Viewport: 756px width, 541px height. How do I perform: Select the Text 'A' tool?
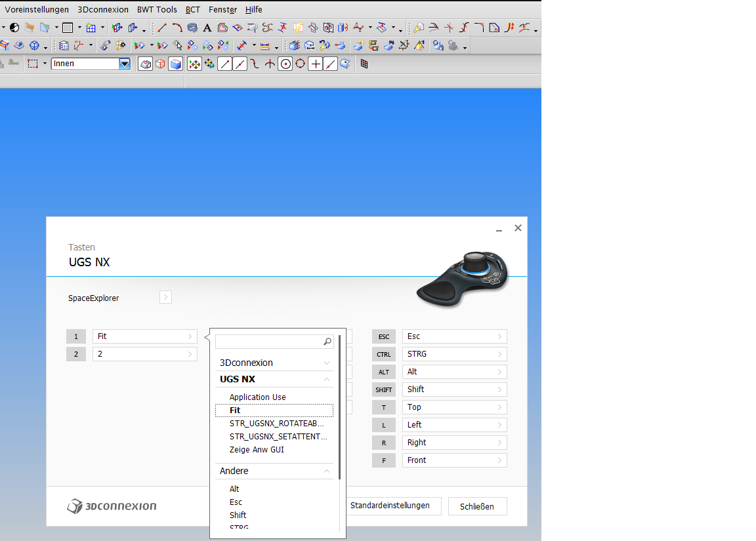tap(207, 28)
